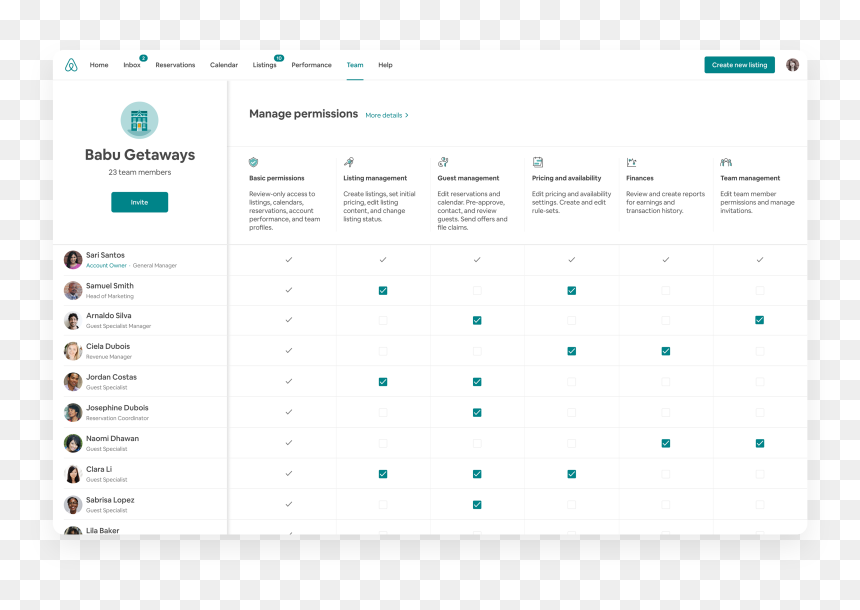860x610 pixels.
Task: Click the Invite button
Action: point(139,202)
